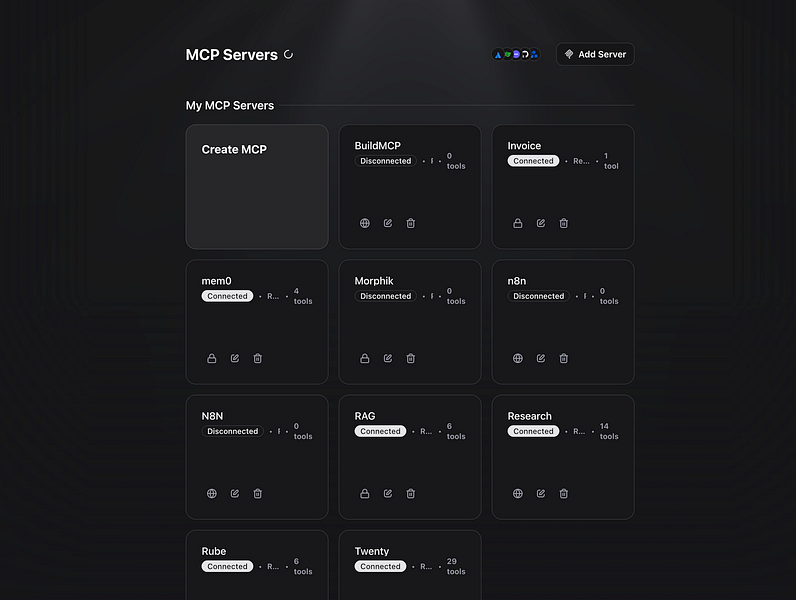
Task: Delete the Research server
Action: [563, 493]
